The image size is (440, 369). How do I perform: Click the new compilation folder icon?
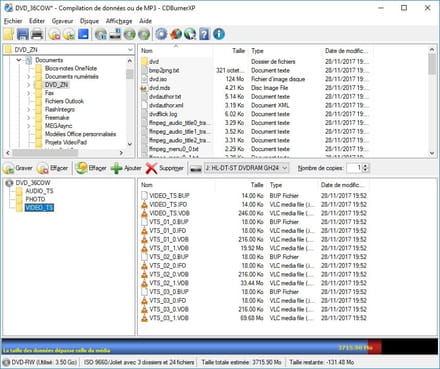[9, 34]
